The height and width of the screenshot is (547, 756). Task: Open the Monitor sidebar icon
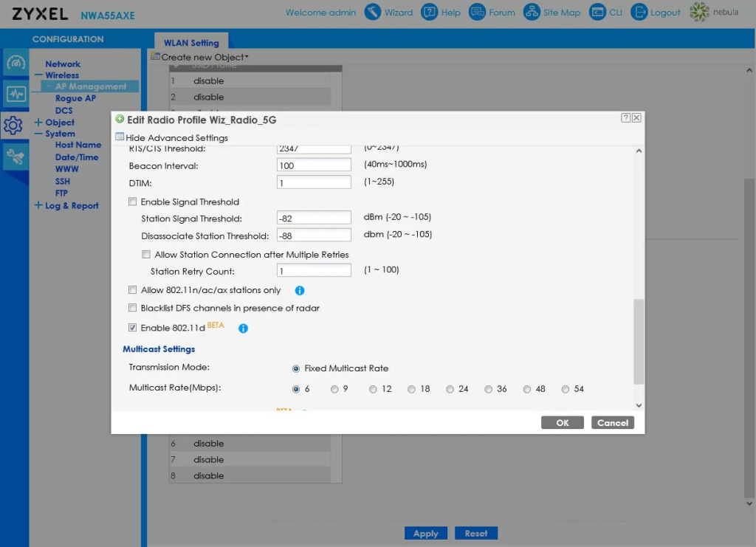[16, 94]
